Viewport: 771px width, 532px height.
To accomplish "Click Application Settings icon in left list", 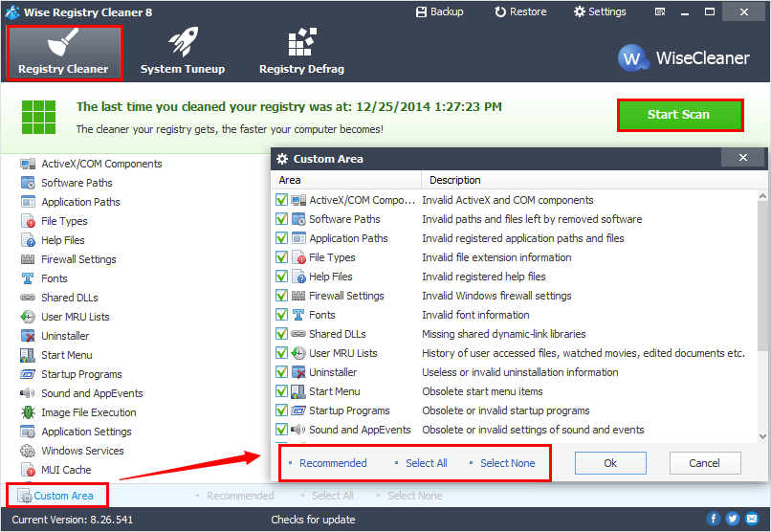I will (x=28, y=432).
